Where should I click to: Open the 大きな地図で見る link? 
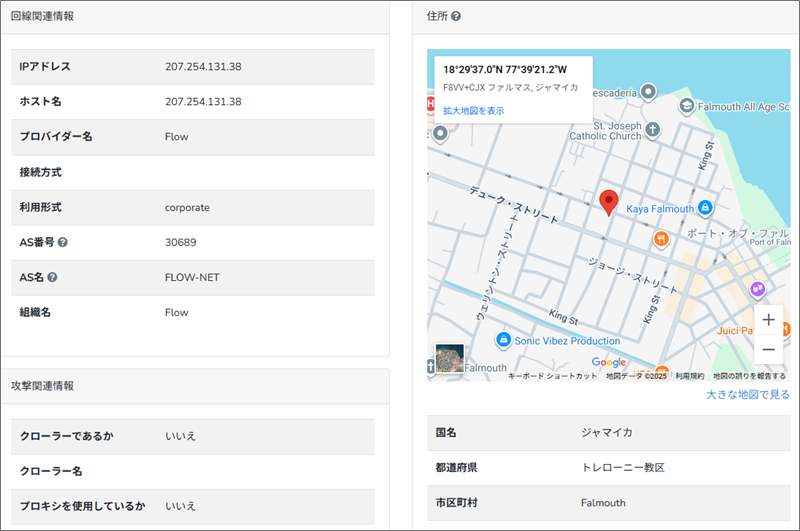pos(747,395)
